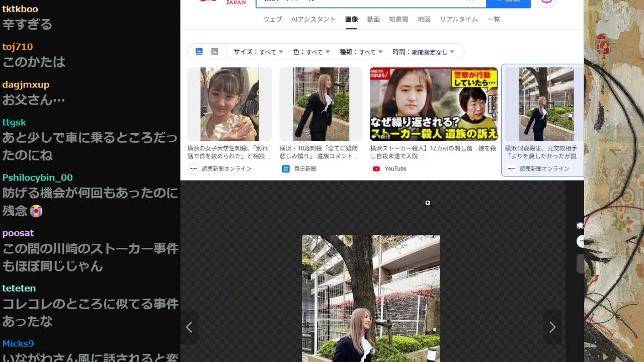
Task: Click the 読売新聞オンライン source under first result
Action: pyautogui.click(x=226, y=169)
